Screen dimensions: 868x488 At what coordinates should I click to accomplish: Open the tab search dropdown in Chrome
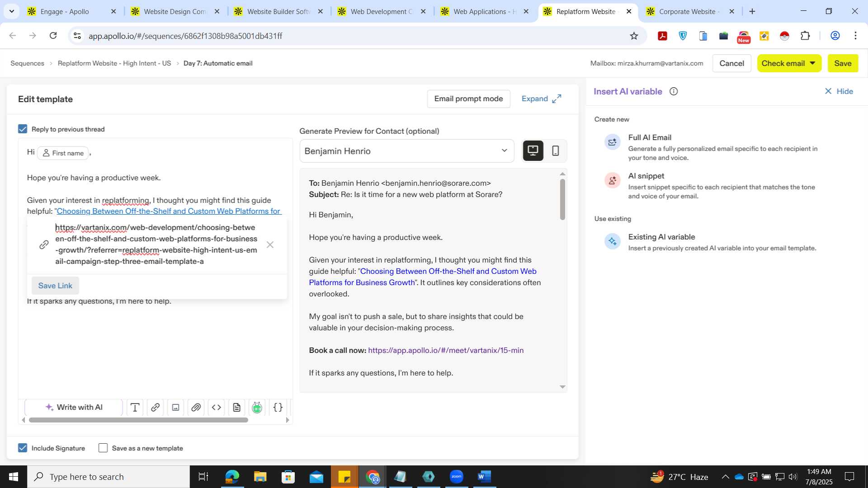click(11, 11)
